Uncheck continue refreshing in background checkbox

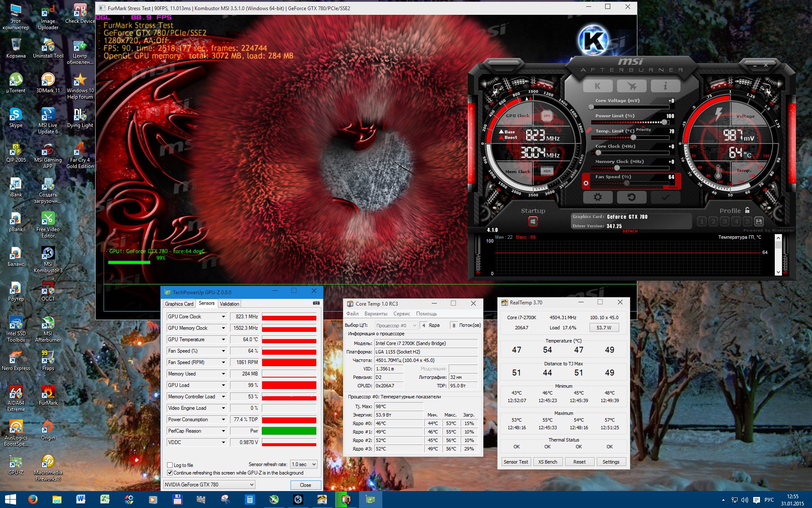pos(170,473)
